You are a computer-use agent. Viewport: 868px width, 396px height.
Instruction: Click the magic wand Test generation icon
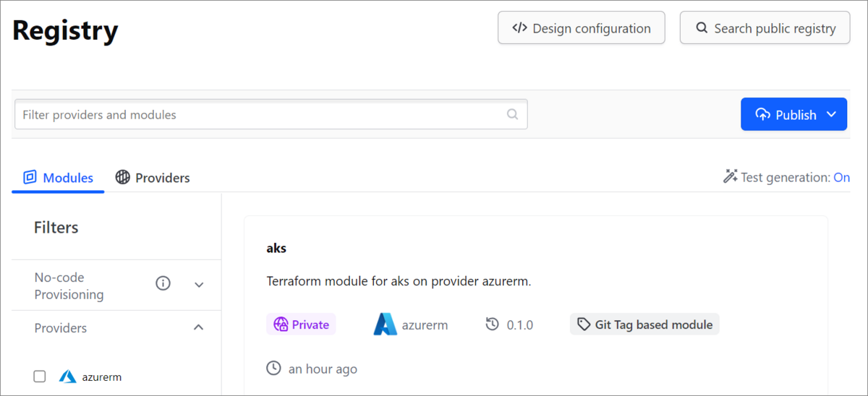coord(730,176)
